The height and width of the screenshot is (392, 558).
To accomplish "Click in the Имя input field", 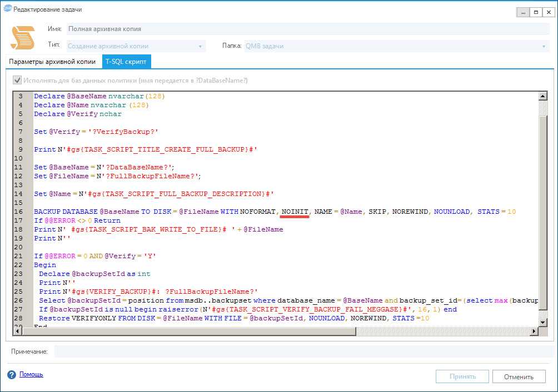I will coord(308,29).
